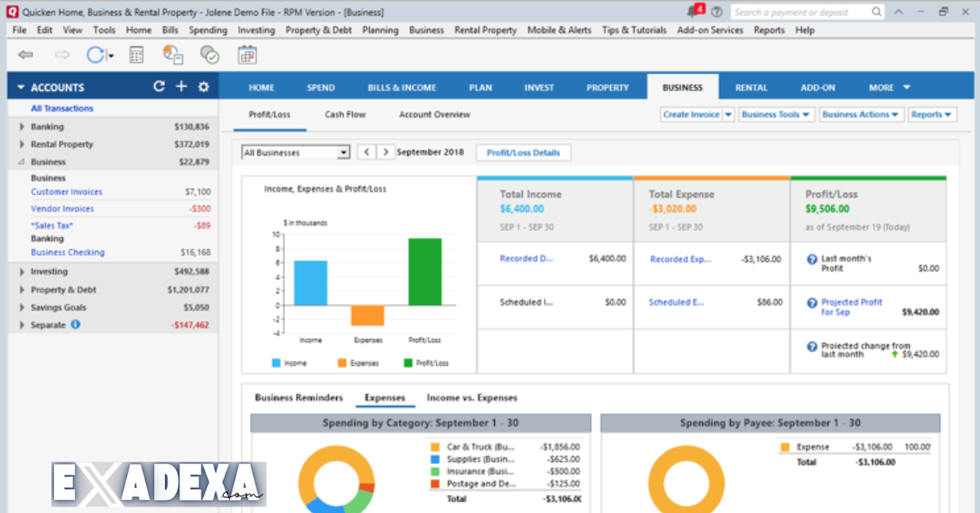Screen dimensions: 980x513
Task: Click the back navigation arrow
Action: click(x=25, y=54)
